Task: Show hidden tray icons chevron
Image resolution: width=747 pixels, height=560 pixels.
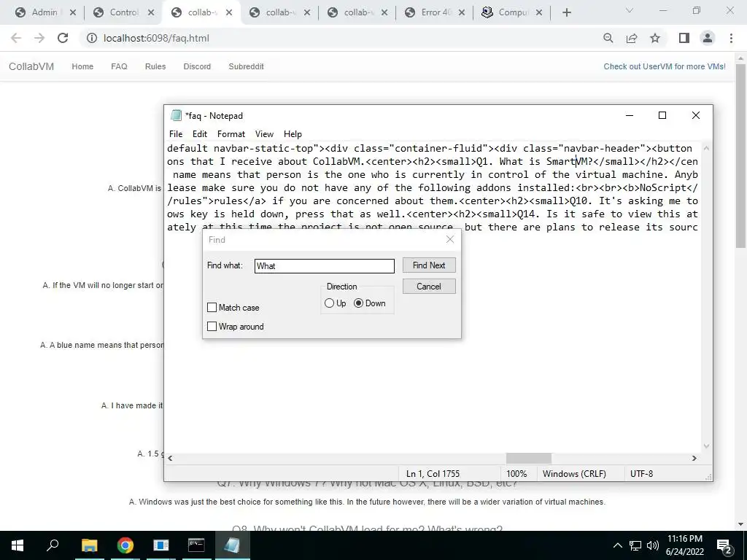Action: point(617,545)
